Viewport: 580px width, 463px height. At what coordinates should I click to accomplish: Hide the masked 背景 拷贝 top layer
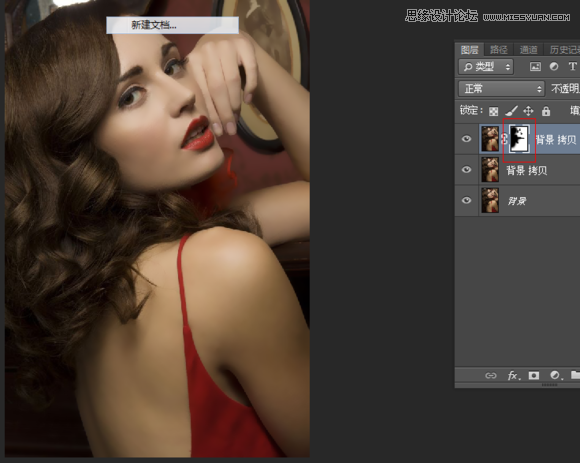coord(466,139)
